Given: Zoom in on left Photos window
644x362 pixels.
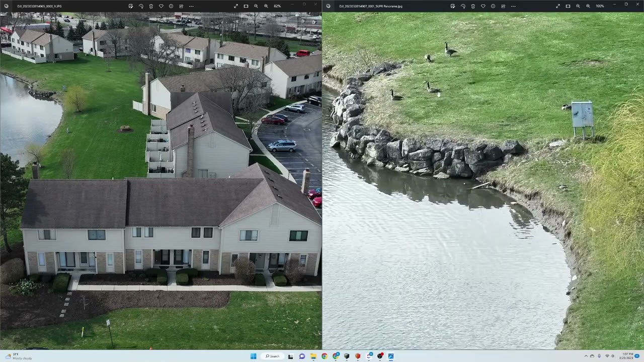Looking at the screenshot, I should (266, 6).
